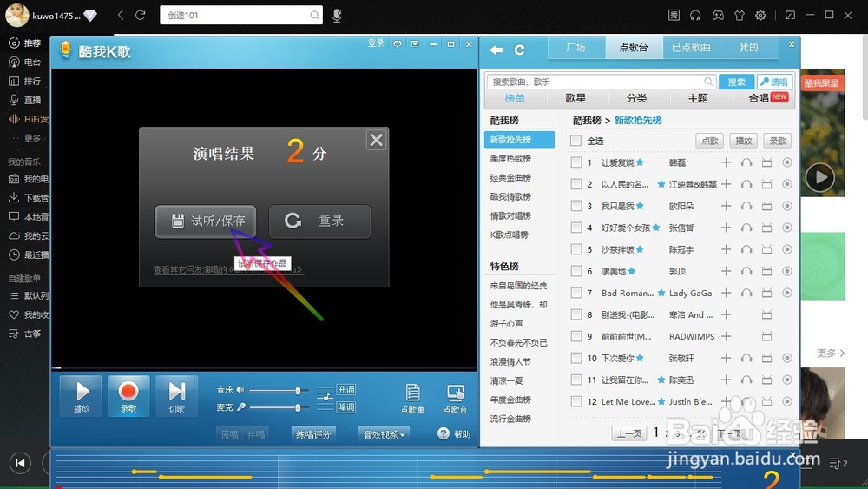This screenshot has width=868, height=489.
Task: Click the 录歌 button above song list
Action: (x=777, y=141)
